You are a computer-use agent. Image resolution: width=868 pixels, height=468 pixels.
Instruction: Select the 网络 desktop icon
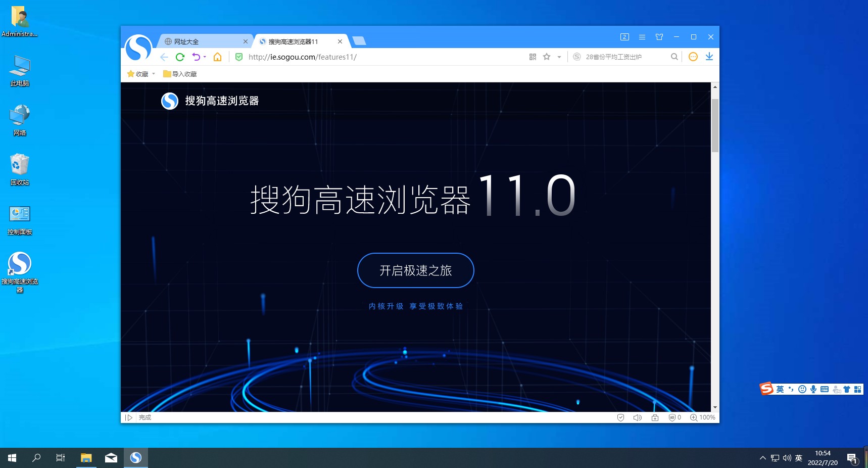pyautogui.click(x=20, y=120)
